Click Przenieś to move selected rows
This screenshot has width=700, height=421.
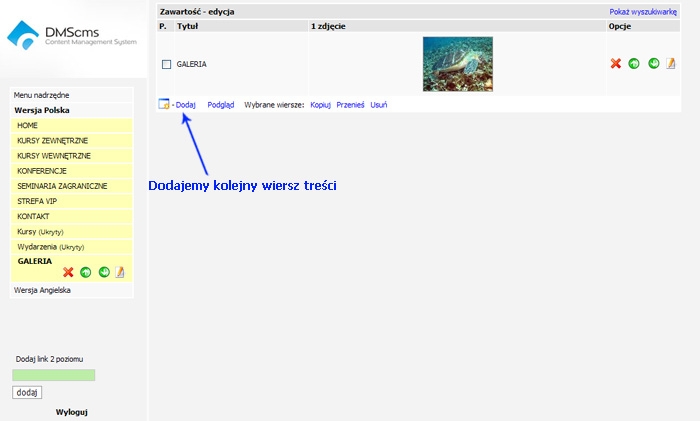click(x=350, y=105)
